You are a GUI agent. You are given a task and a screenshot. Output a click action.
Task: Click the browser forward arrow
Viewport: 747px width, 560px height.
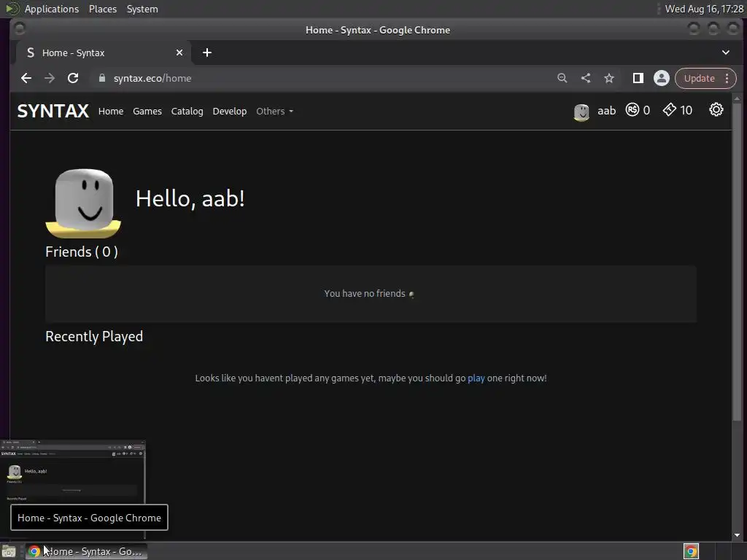50,78
